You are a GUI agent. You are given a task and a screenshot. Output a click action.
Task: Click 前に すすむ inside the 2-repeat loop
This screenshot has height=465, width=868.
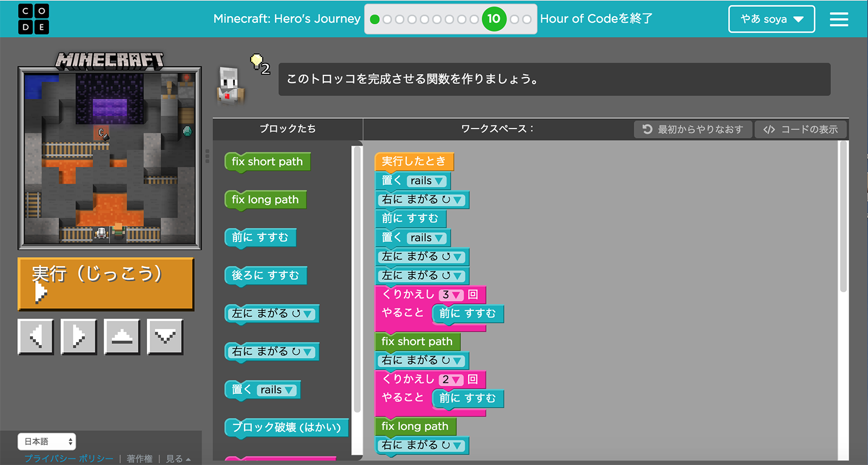[x=468, y=398]
